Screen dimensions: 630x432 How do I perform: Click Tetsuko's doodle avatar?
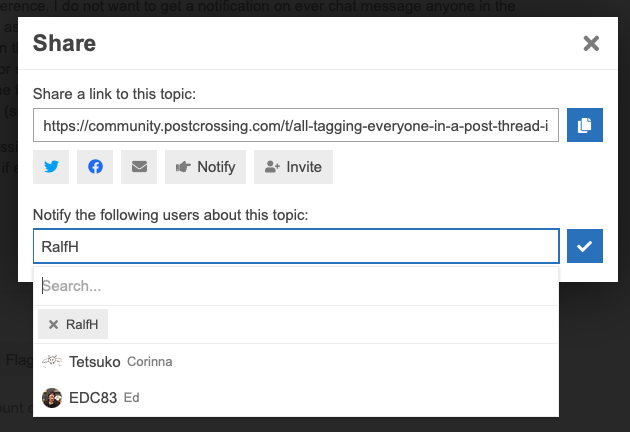52,362
